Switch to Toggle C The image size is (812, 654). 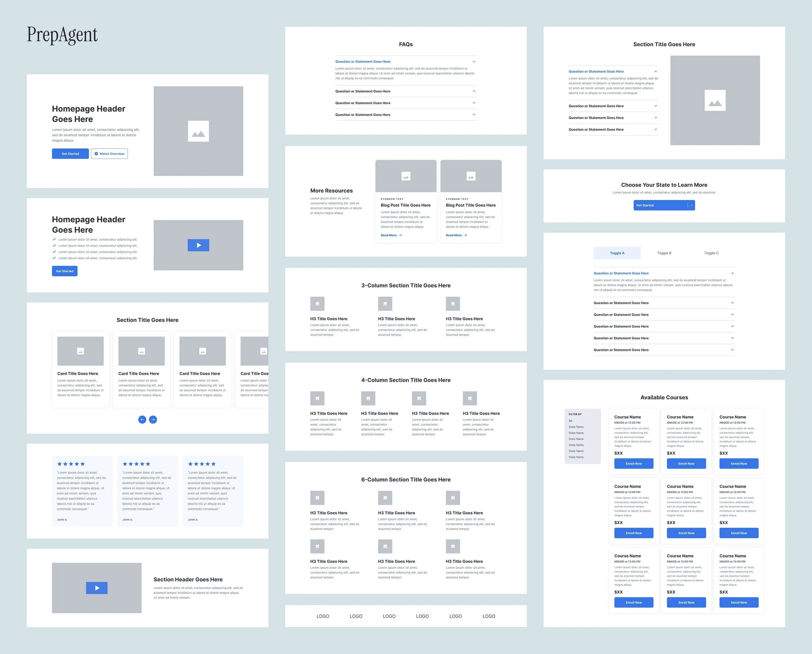coord(711,253)
